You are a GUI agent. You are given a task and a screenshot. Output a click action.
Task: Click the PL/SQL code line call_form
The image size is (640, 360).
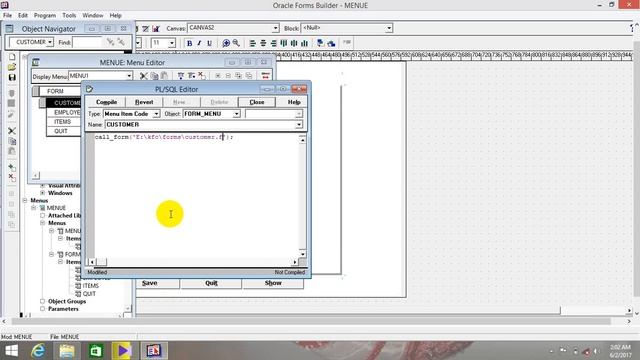click(x=164, y=137)
